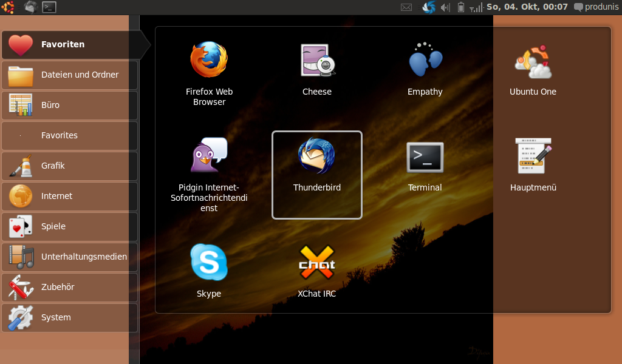Open Ubuntu One
622x364 pixels.
tap(533, 70)
